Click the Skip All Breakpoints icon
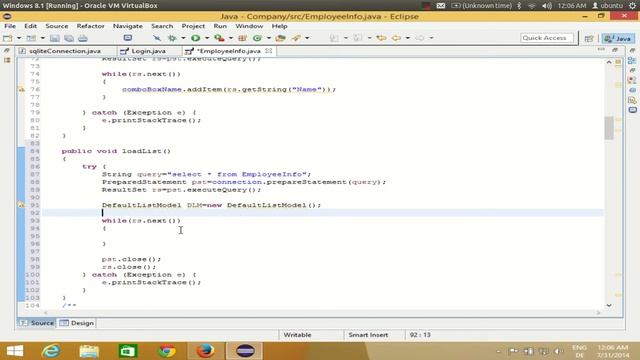 click(x=157, y=38)
